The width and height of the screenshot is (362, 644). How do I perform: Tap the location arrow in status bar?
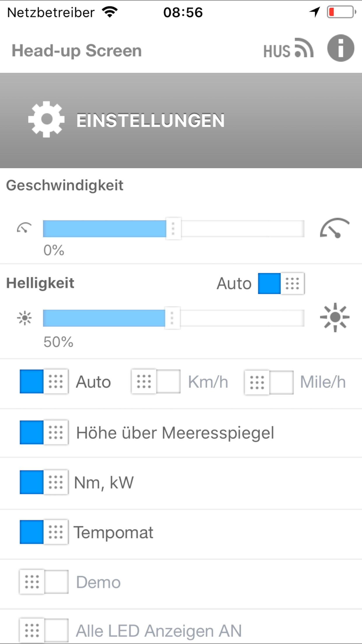314,12
